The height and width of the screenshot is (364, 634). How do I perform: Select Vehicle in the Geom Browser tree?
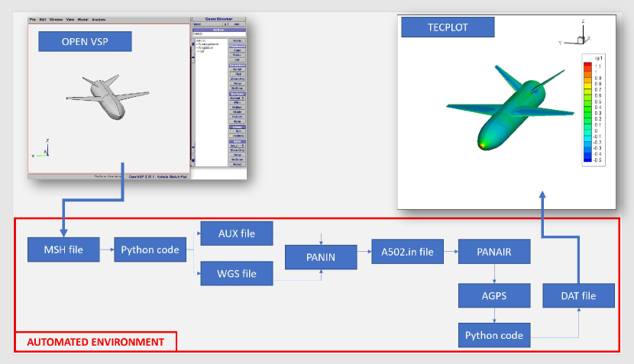199,40
